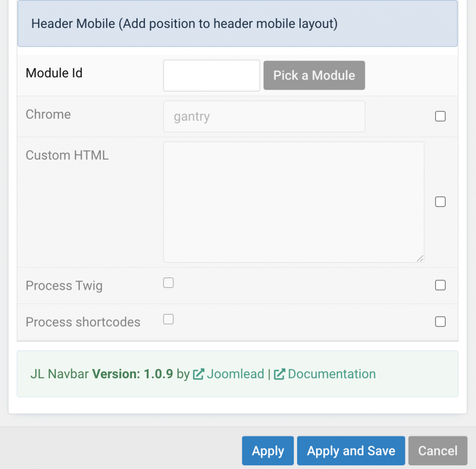Click the Header Mobile section header
Viewport: 476px width, 469px height.
[x=238, y=24]
